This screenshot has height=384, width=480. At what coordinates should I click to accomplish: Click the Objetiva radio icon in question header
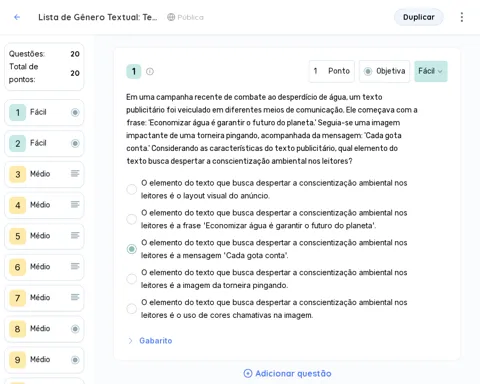point(368,71)
